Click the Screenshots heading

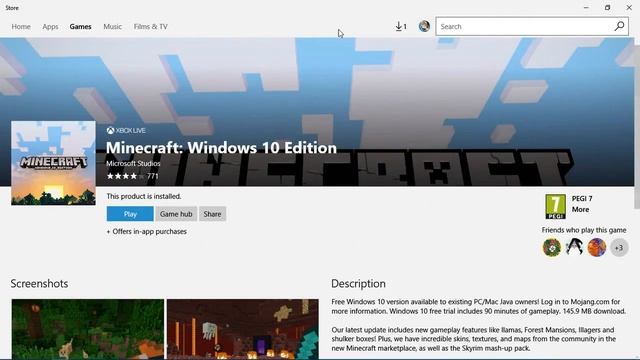click(x=39, y=284)
